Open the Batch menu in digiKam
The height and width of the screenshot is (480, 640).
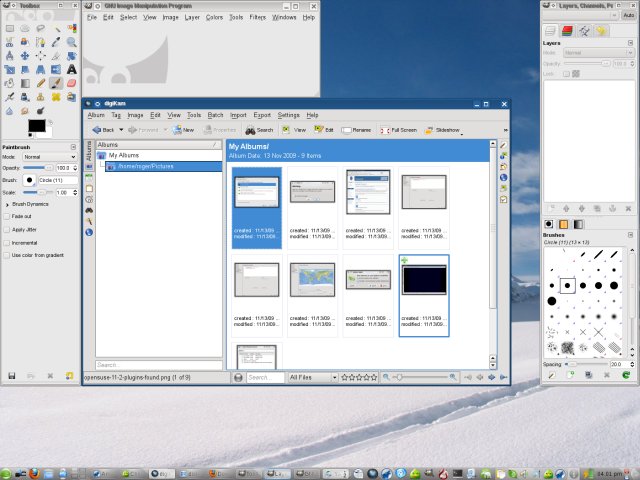point(215,115)
